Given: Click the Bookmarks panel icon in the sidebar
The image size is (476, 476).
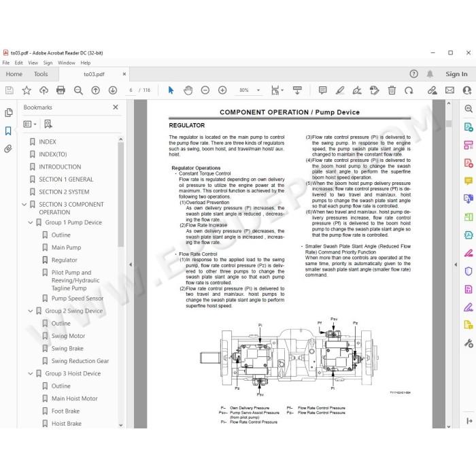Looking at the screenshot, I should click(x=8, y=131).
